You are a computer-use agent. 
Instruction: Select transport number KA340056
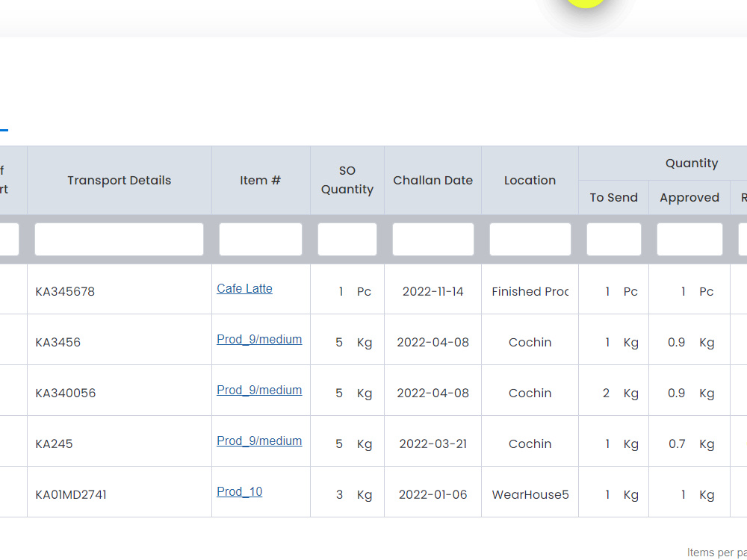click(65, 393)
